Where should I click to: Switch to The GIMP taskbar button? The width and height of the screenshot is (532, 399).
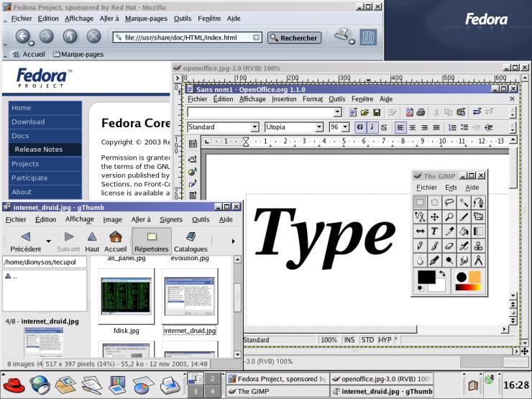tap(278, 391)
